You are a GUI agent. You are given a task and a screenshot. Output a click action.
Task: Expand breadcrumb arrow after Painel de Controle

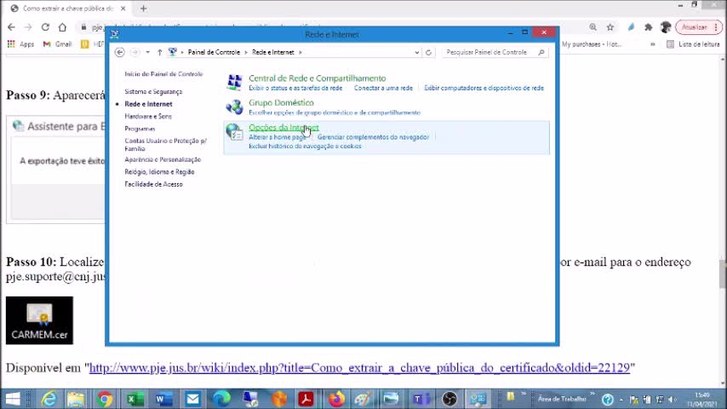tap(246, 52)
